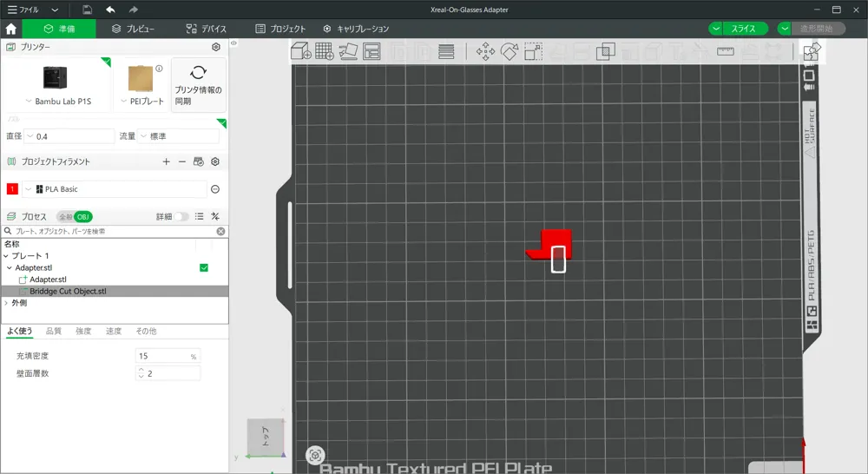Open the mesh boolean tool
Image resolution: width=868 pixels, height=474 pixels.
tap(606, 51)
